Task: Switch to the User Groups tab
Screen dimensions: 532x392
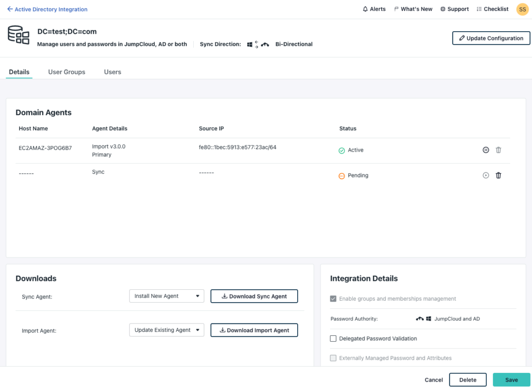Action: (x=66, y=72)
